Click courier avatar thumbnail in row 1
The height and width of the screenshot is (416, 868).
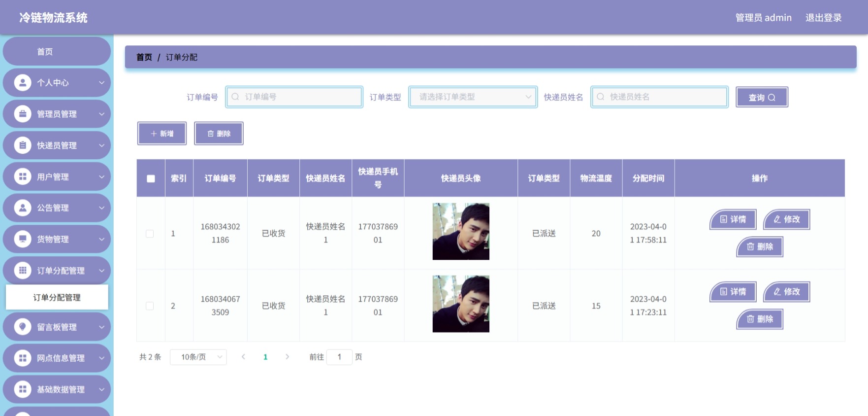pyautogui.click(x=461, y=232)
